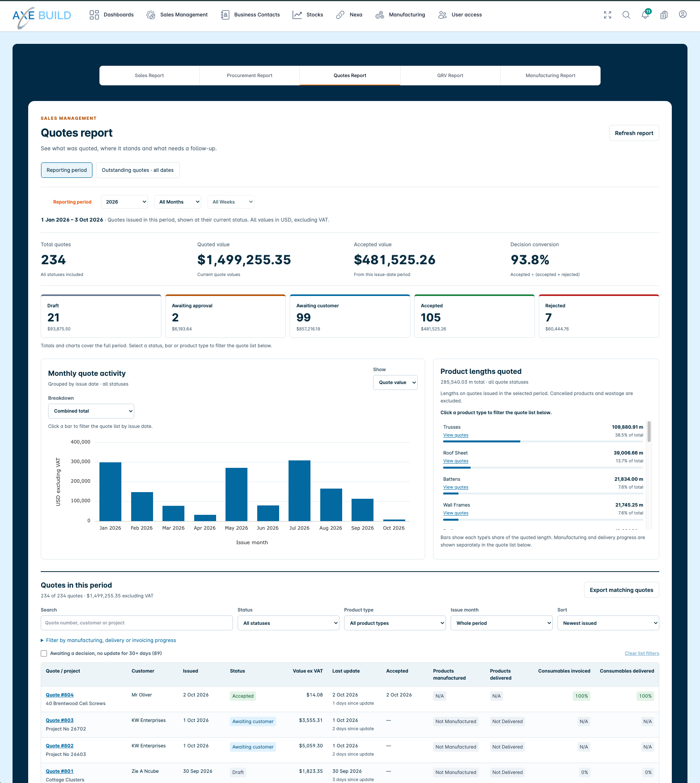Open notifications bell with badge
The width and height of the screenshot is (700, 783).
coord(645,14)
